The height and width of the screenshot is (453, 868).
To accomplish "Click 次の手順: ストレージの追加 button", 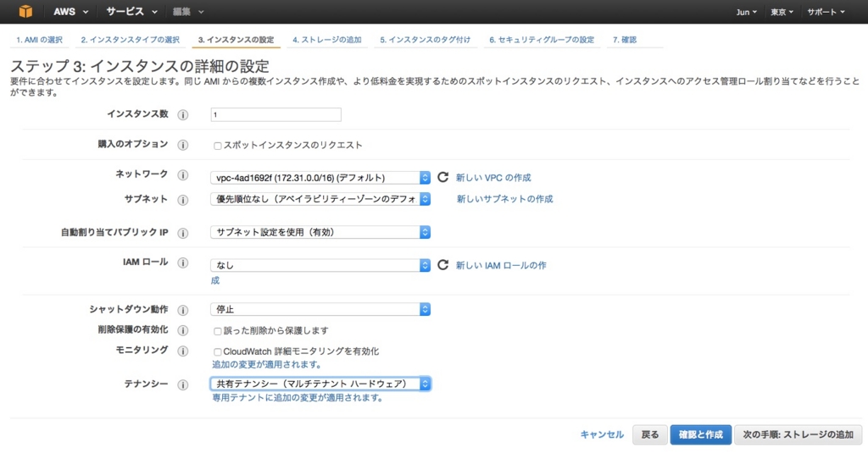I will click(x=798, y=434).
